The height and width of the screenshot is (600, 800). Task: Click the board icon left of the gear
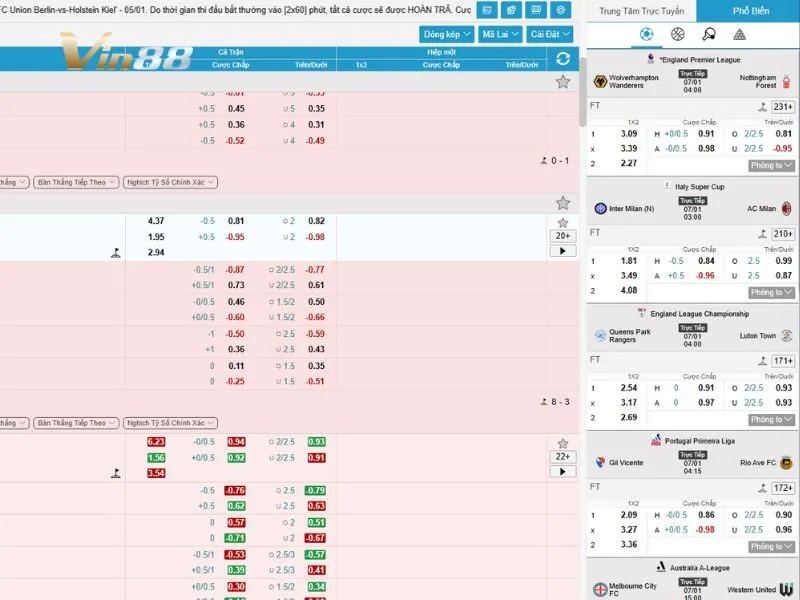coord(536,10)
